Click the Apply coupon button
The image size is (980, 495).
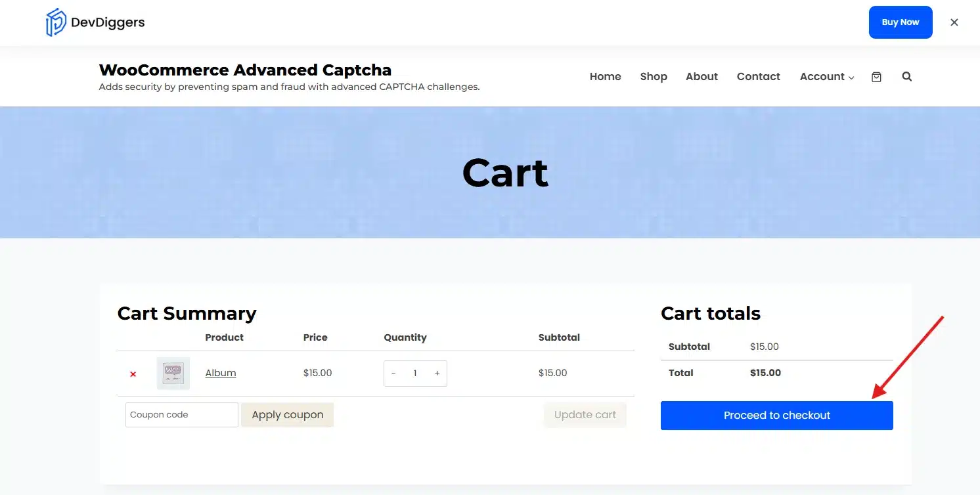[288, 415]
